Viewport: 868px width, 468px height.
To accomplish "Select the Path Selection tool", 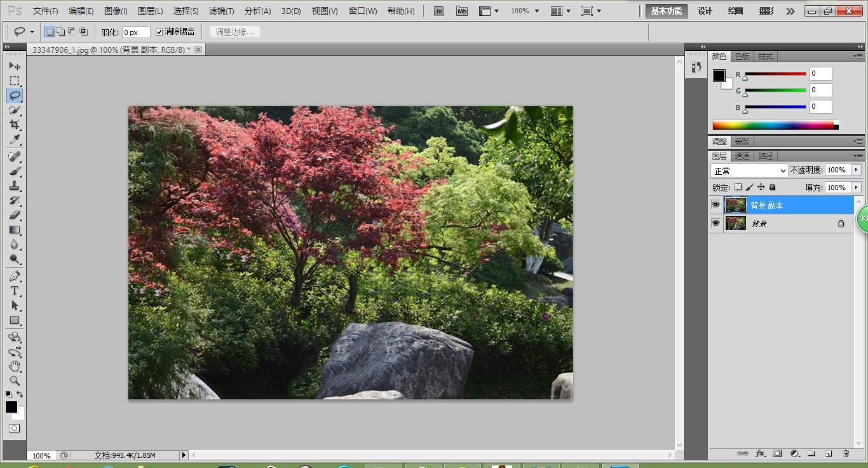I will (x=15, y=306).
